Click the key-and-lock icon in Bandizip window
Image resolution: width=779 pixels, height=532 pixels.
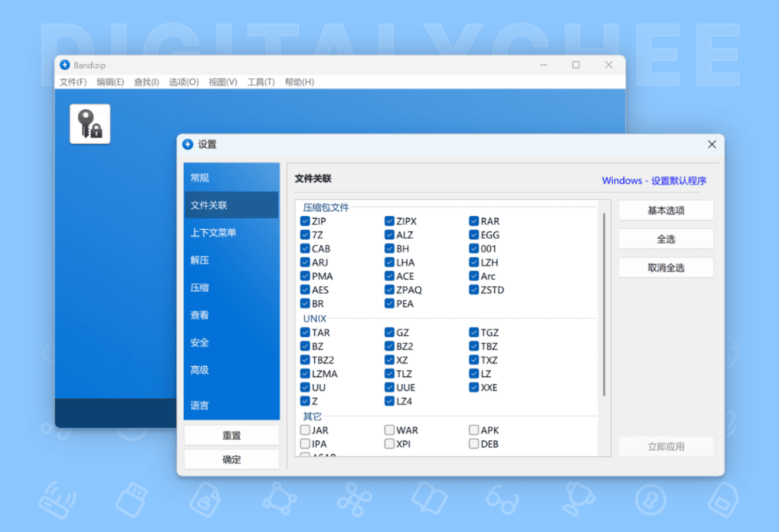pos(90,124)
